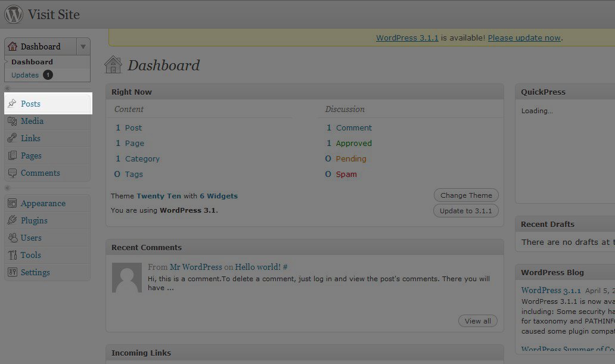Screen dimensions: 615x364
Task: Click the Plugins plug icon
Action: coord(12,220)
